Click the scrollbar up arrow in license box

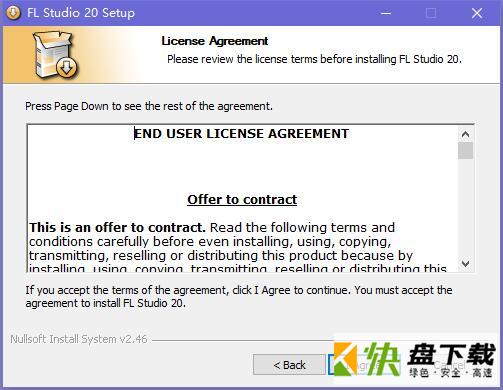465,134
